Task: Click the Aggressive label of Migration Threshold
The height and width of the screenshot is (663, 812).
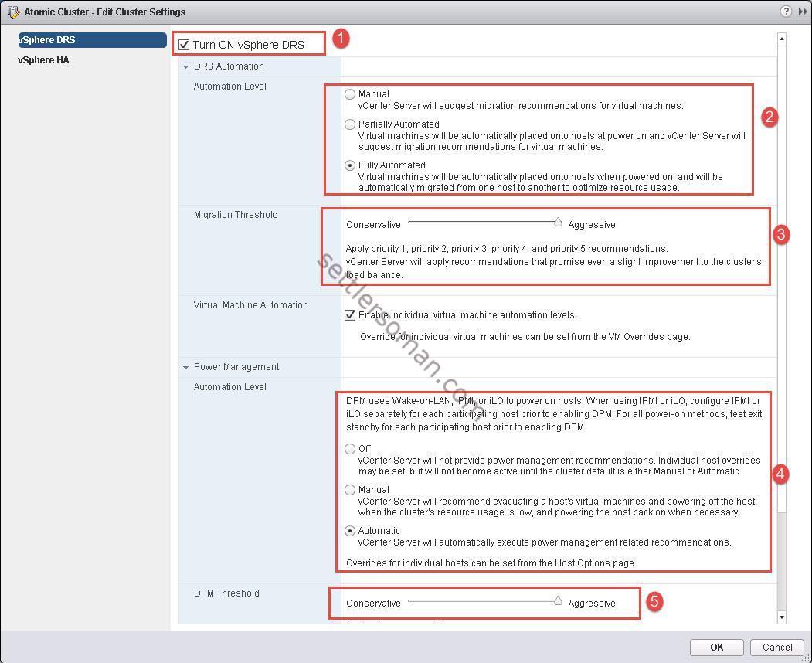Action: [x=592, y=224]
